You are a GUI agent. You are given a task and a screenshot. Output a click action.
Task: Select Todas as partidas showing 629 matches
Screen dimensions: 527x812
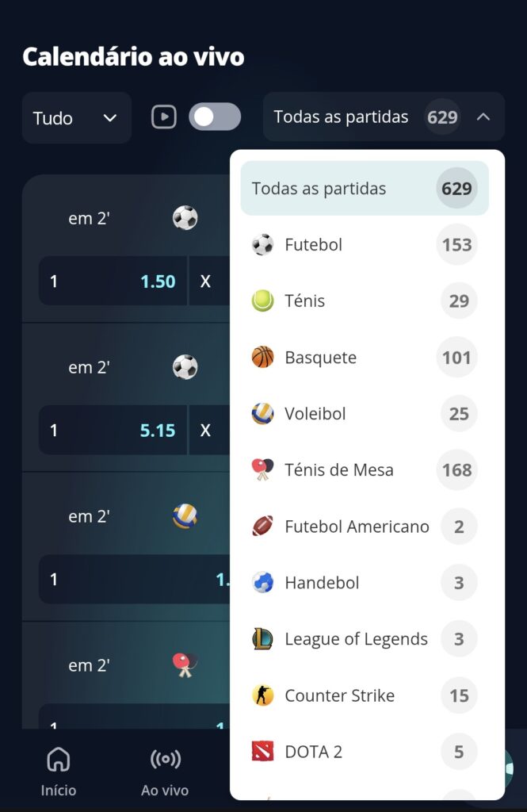tap(365, 189)
